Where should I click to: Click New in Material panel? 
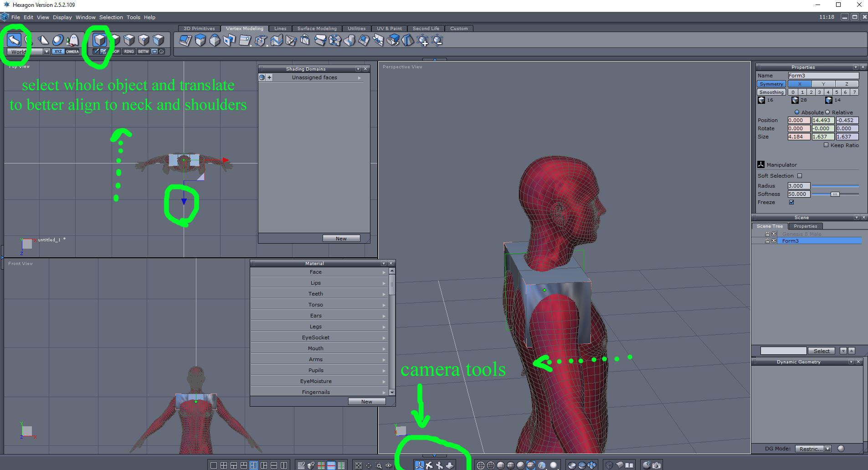pos(367,402)
